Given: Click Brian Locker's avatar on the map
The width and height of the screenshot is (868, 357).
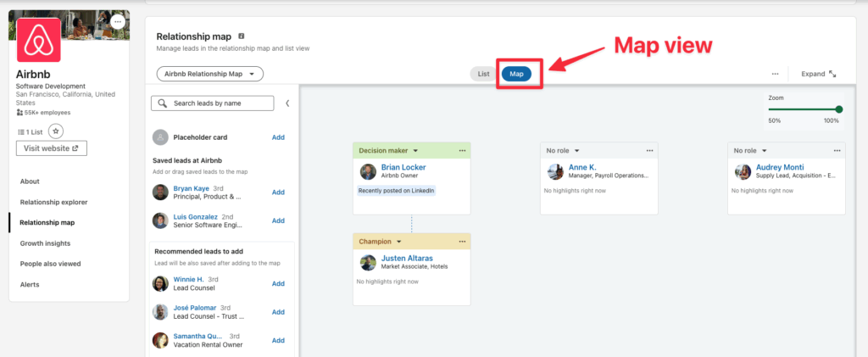Looking at the screenshot, I should [x=368, y=171].
